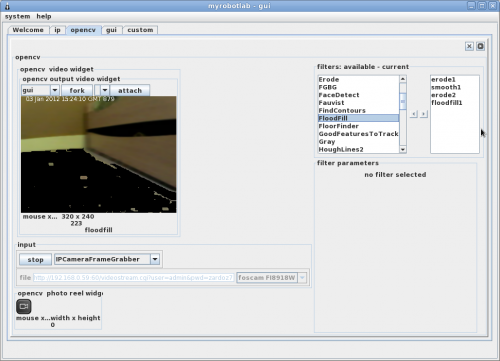The width and height of the screenshot is (500, 361).
Task: Open the small dropdown next to fork
Action: pyautogui.click(x=105, y=90)
